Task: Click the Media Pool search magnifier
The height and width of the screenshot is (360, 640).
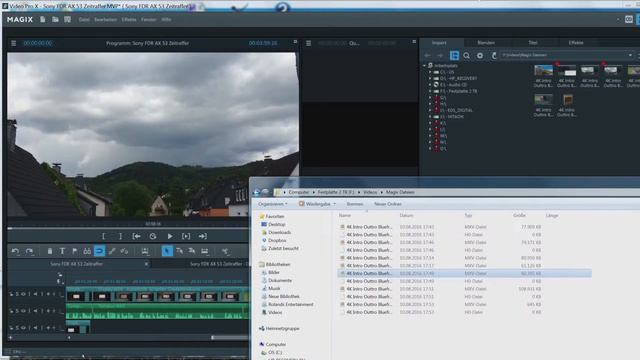Action: (x=467, y=55)
